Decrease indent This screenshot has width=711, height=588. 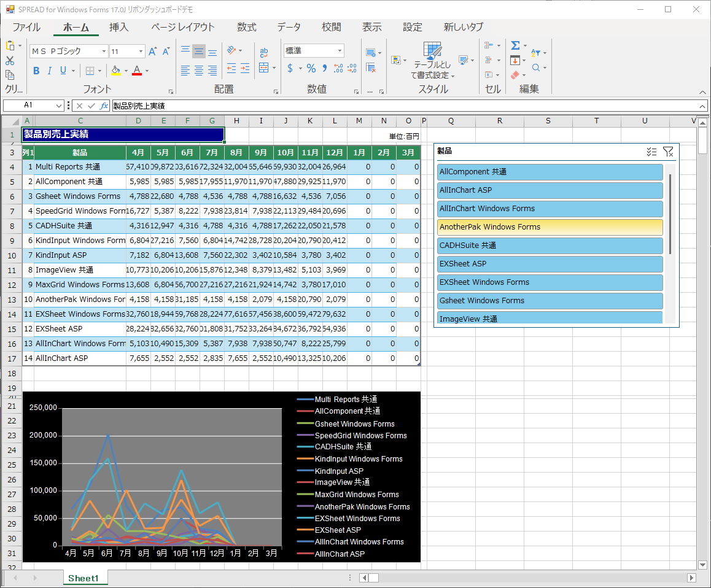coord(231,69)
